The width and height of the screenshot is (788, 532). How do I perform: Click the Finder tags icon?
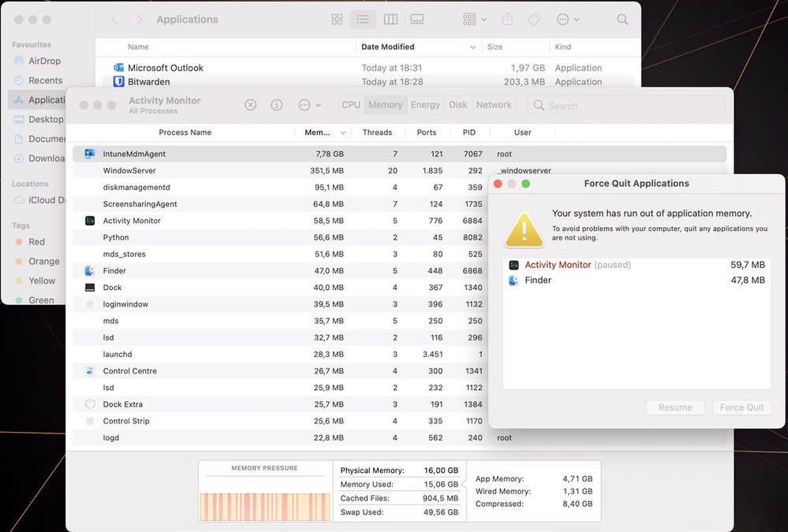[534, 20]
